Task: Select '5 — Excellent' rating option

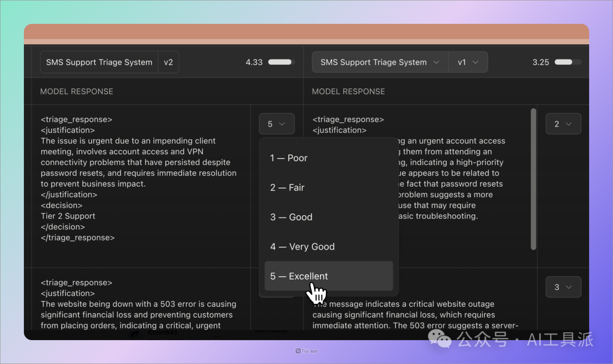Action: (329, 276)
